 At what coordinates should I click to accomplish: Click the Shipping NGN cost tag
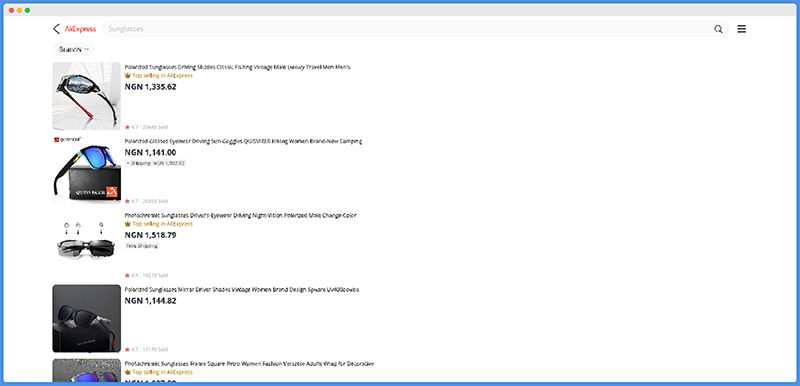tap(156, 163)
